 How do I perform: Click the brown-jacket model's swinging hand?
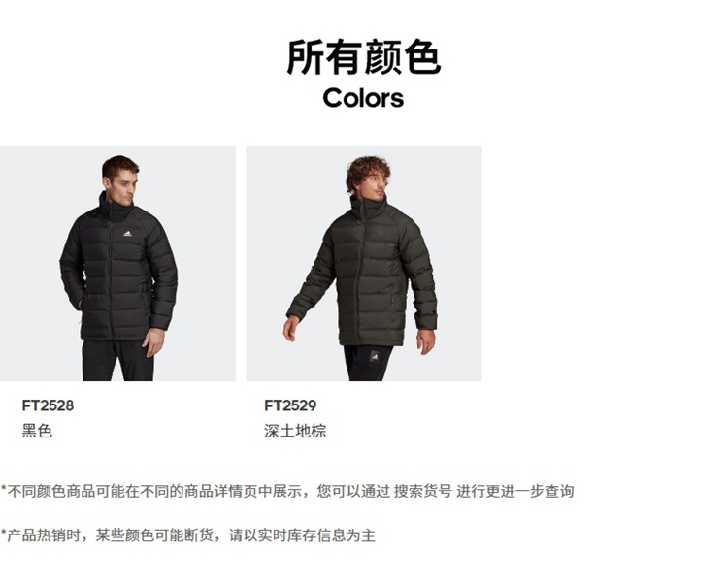pos(291,328)
